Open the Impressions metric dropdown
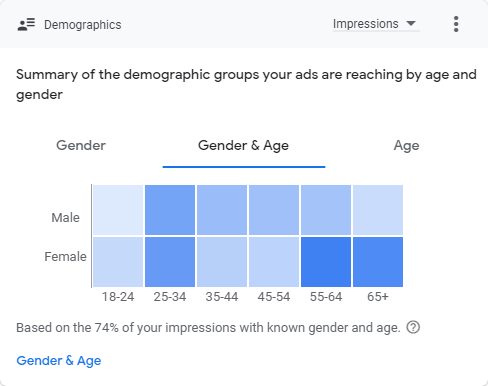 click(x=376, y=24)
